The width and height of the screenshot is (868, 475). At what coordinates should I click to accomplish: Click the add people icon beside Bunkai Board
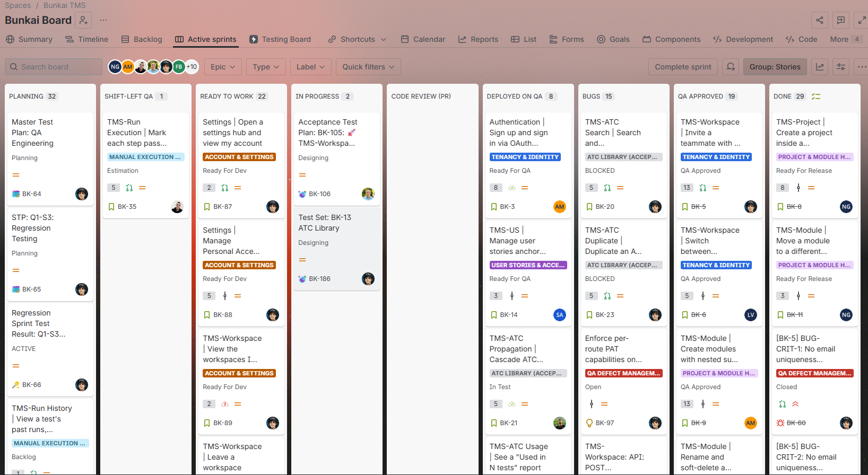tap(83, 20)
